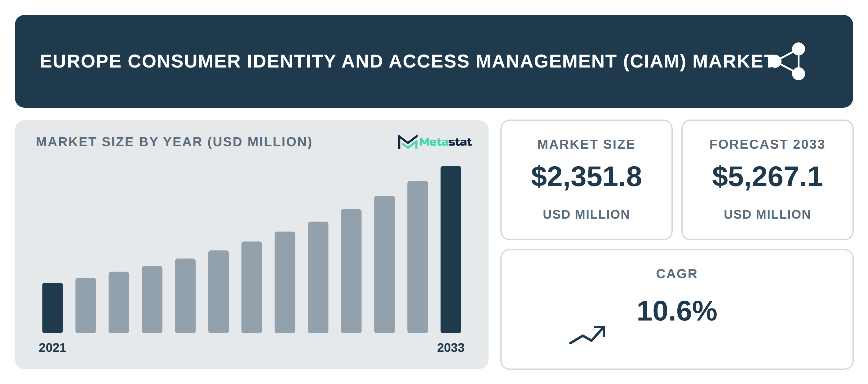
Task: Click USD MILLION under forecast 2033
Action: tap(767, 214)
